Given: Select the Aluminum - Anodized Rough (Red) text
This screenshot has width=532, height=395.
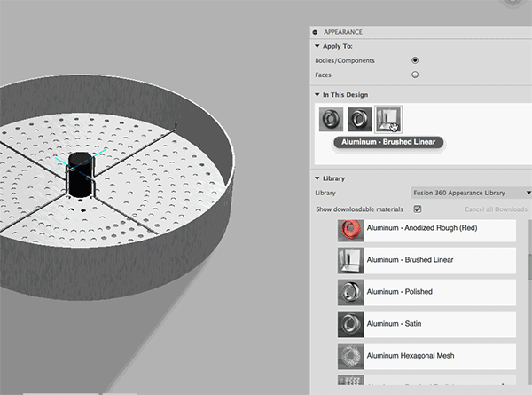Looking at the screenshot, I should coord(422,228).
